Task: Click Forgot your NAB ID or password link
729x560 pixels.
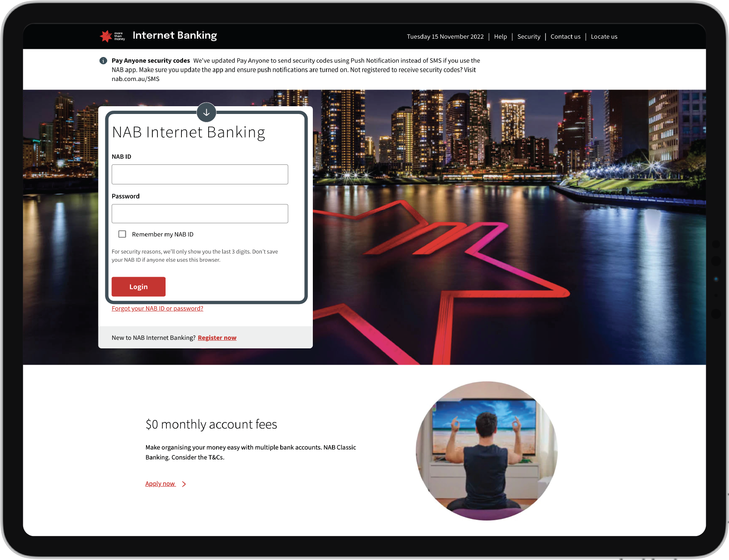Action: pos(157,308)
